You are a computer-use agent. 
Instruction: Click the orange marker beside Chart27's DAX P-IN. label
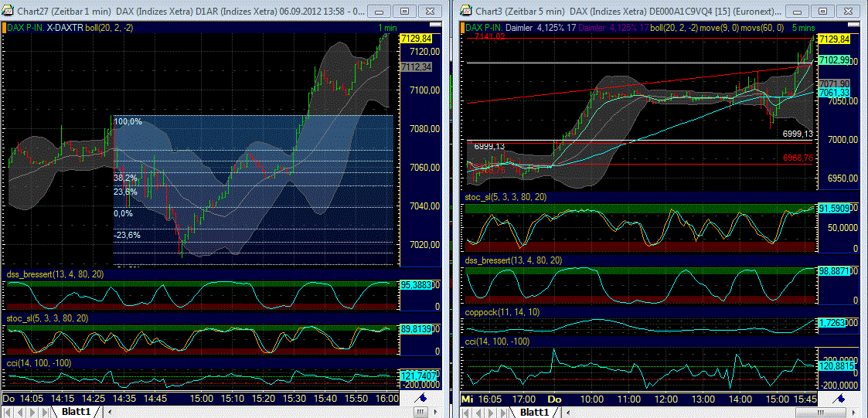(x=3, y=27)
